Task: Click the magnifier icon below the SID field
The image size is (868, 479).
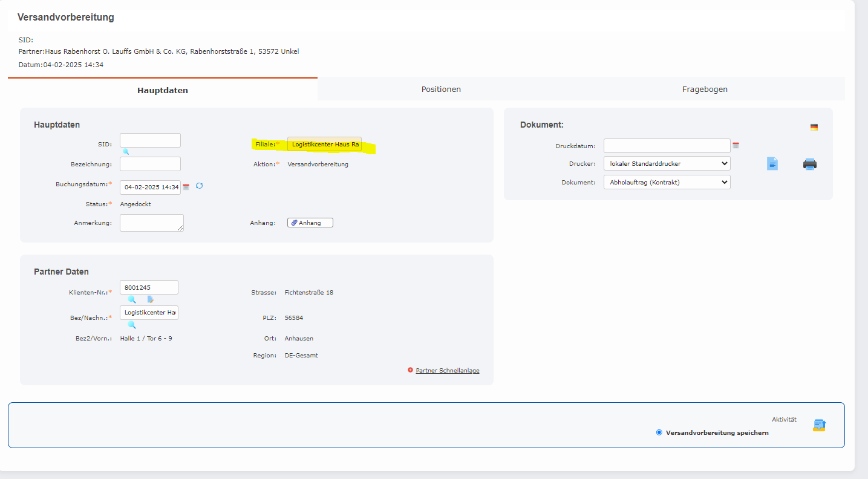Action: coord(126,152)
